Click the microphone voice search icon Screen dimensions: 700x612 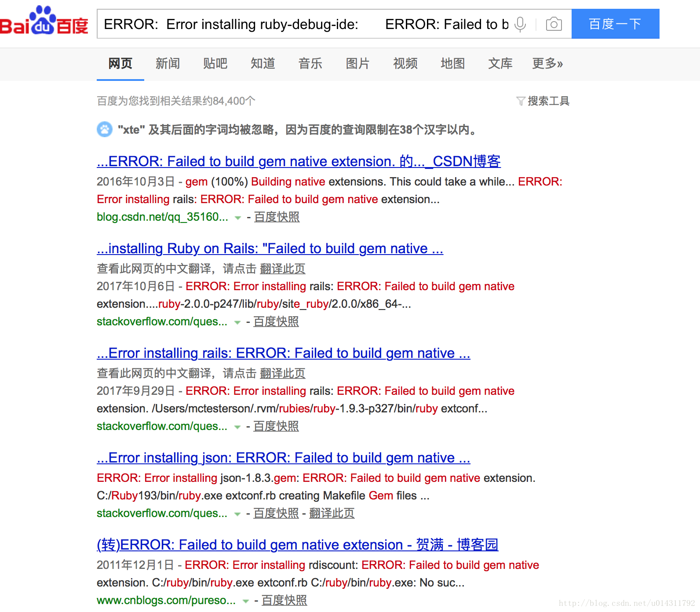pyautogui.click(x=520, y=24)
